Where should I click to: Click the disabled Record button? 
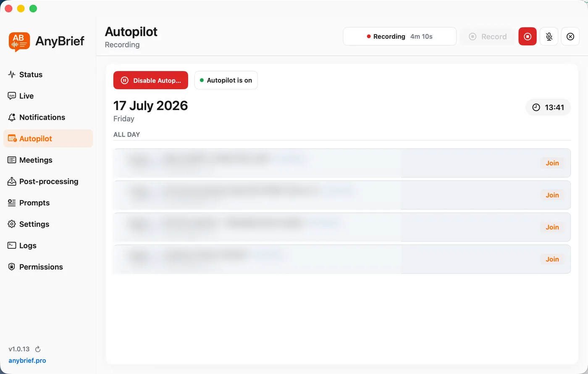(x=488, y=37)
